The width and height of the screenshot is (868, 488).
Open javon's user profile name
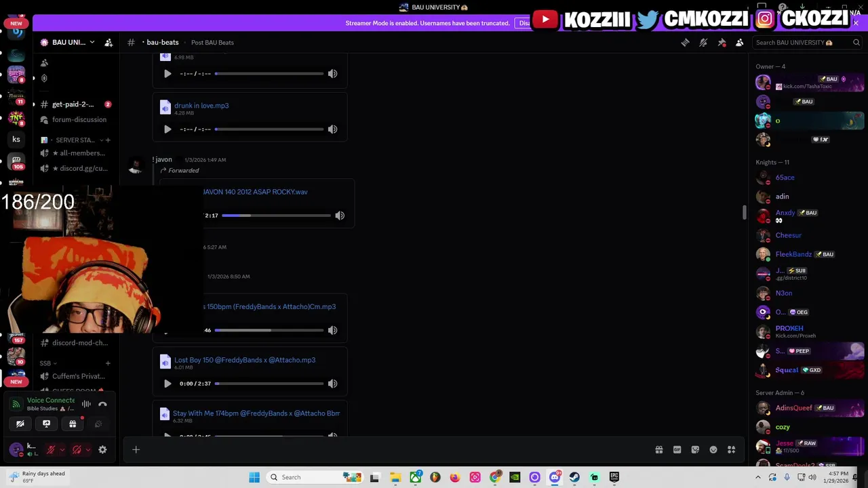[163, 159]
